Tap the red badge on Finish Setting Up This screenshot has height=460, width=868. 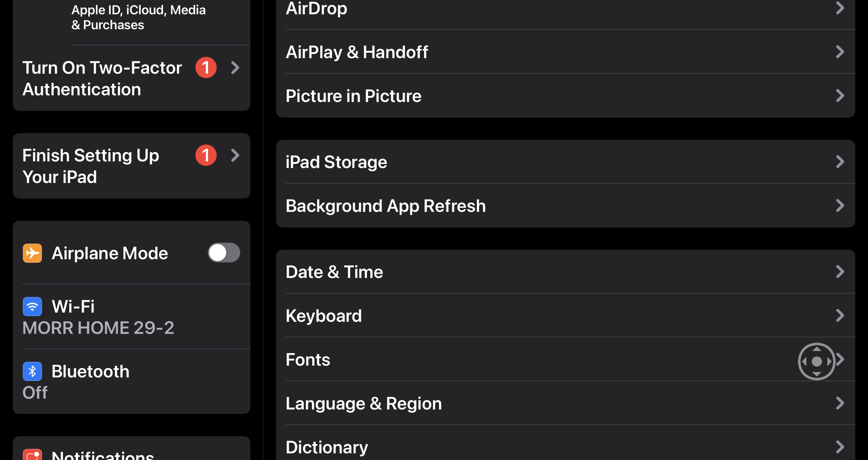point(206,155)
